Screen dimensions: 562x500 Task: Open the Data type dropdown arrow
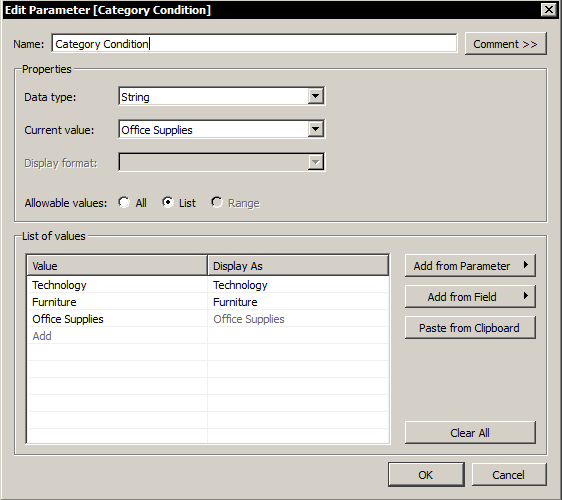tap(315, 96)
